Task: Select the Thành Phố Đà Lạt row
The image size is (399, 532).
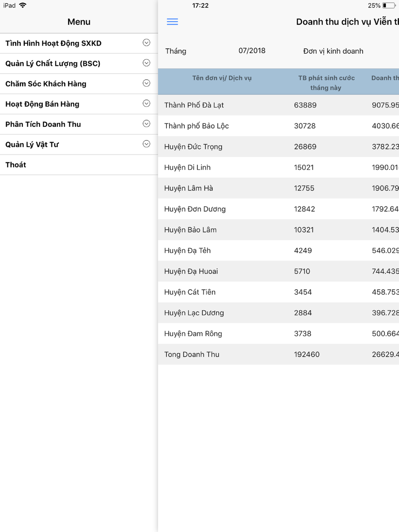Action: [x=278, y=105]
